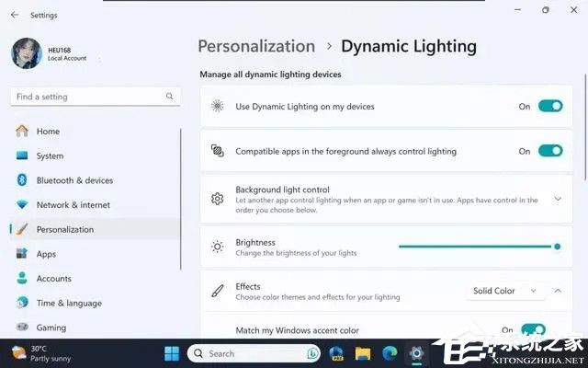
Task: Click the System monitor icon
Action: 22,155
